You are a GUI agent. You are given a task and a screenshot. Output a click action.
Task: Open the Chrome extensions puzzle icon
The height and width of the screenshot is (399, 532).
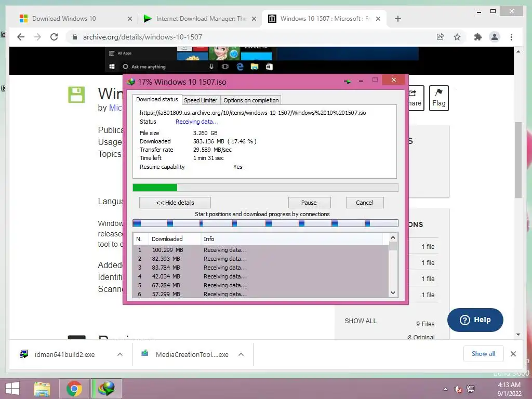tap(478, 37)
